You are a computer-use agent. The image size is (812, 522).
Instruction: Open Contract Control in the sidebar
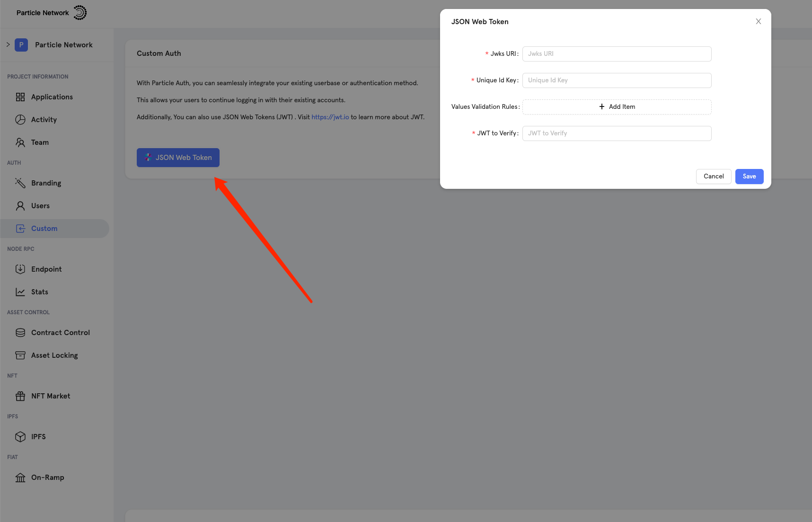tap(55, 333)
